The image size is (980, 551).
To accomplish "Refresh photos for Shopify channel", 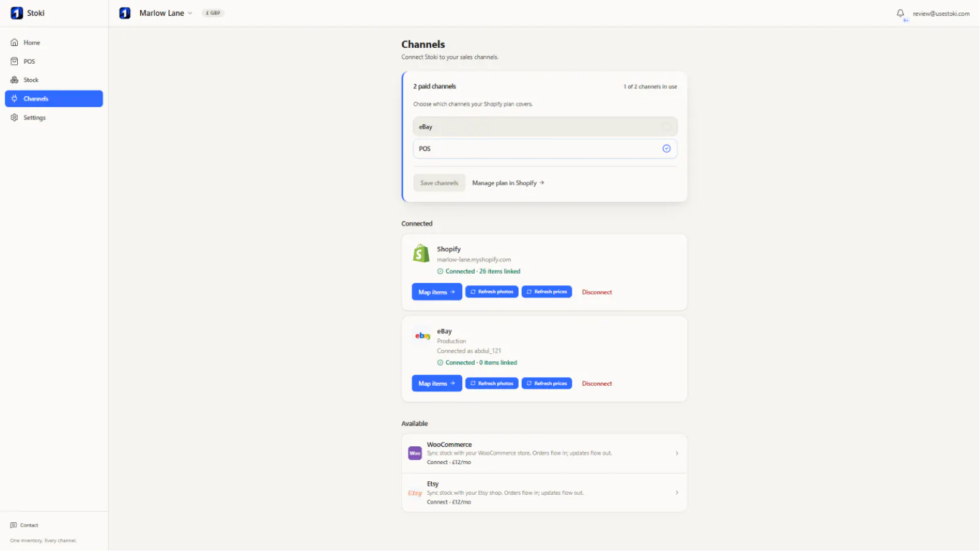I will click(x=492, y=292).
